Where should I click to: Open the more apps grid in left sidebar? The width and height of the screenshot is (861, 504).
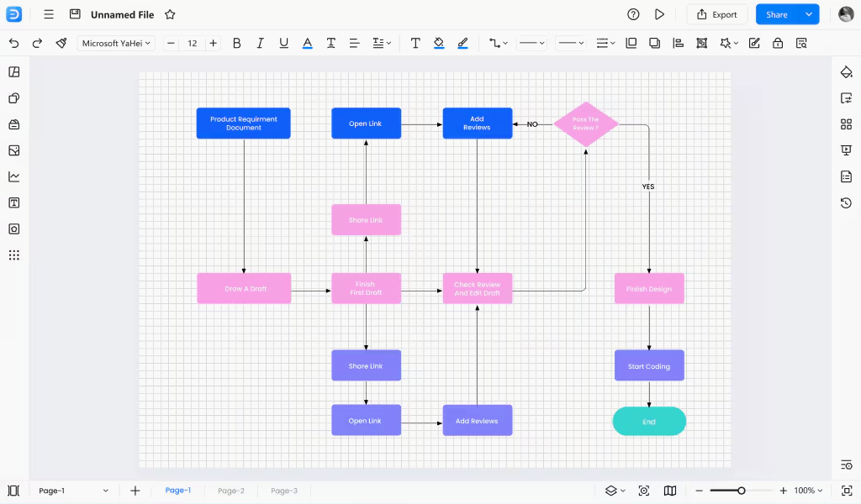coord(14,255)
